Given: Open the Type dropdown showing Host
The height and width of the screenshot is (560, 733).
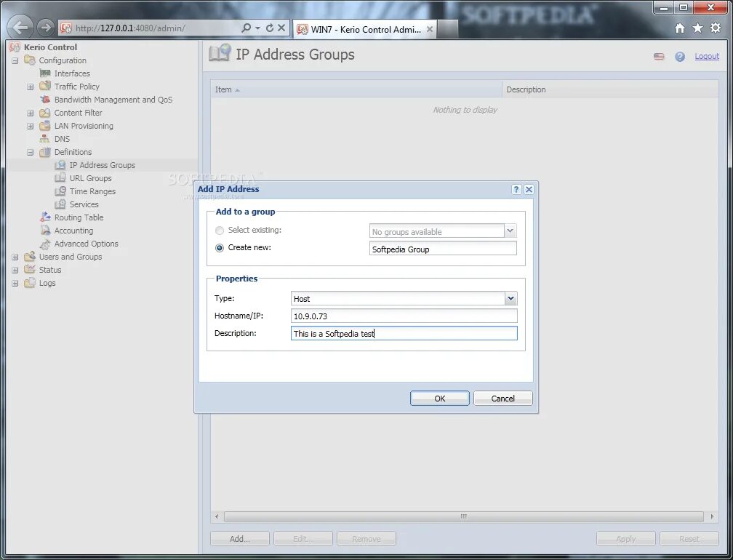Looking at the screenshot, I should 510,298.
